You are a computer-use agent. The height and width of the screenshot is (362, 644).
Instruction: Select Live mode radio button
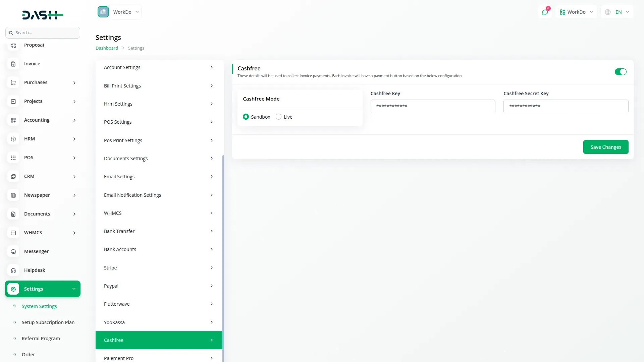click(278, 117)
